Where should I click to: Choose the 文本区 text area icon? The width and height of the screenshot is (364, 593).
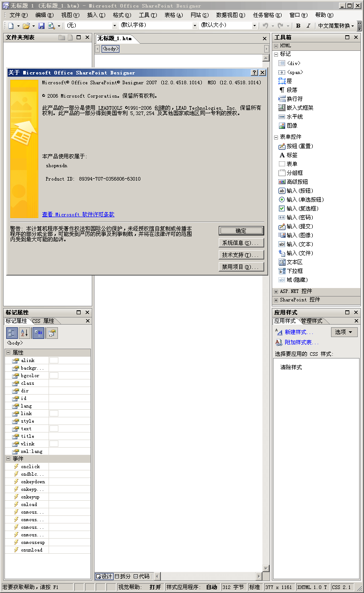tap(282, 262)
